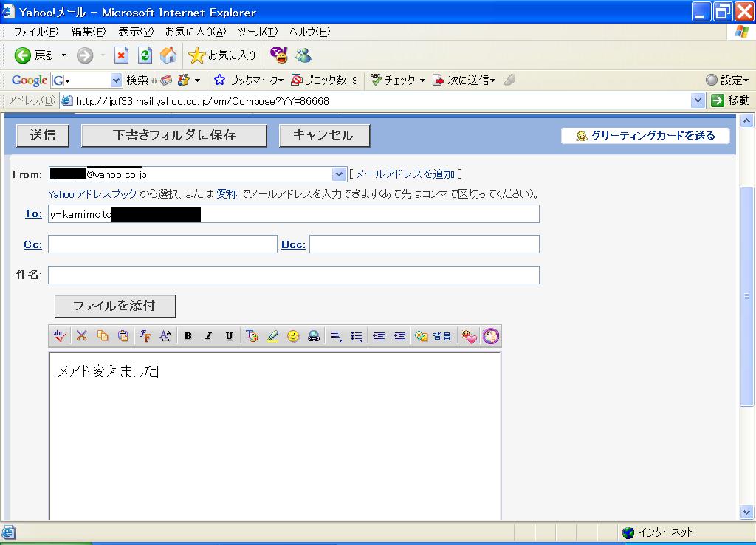Image resolution: width=756 pixels, height=545 pixels.
Task: Click the ファイルを添付 attach button
Action: click(115, 306)
